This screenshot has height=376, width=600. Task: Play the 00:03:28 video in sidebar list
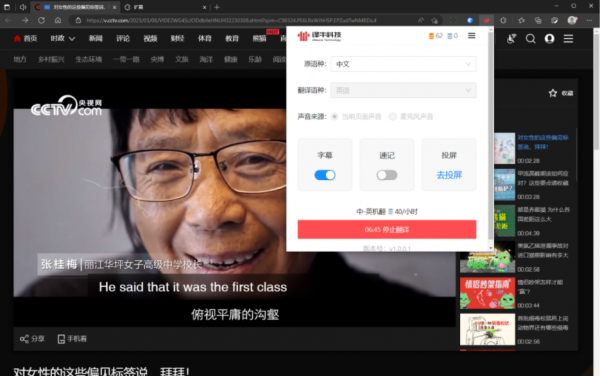pyautogui.click(x=504, y=184)
